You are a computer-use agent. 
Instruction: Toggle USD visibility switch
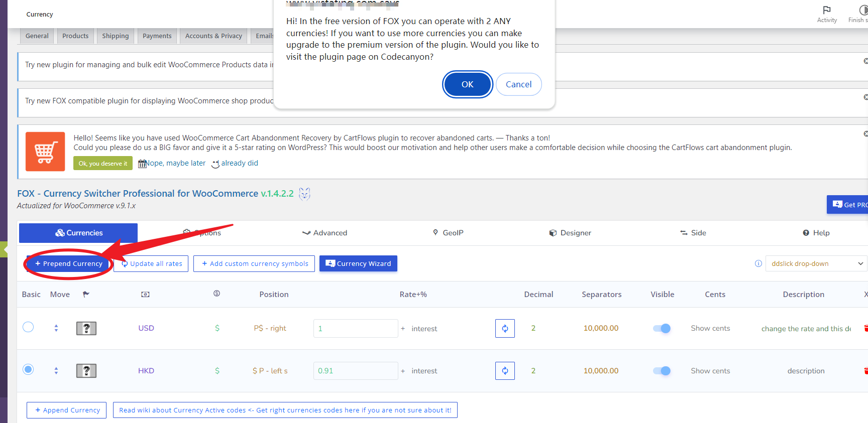[x=662, y=328]
